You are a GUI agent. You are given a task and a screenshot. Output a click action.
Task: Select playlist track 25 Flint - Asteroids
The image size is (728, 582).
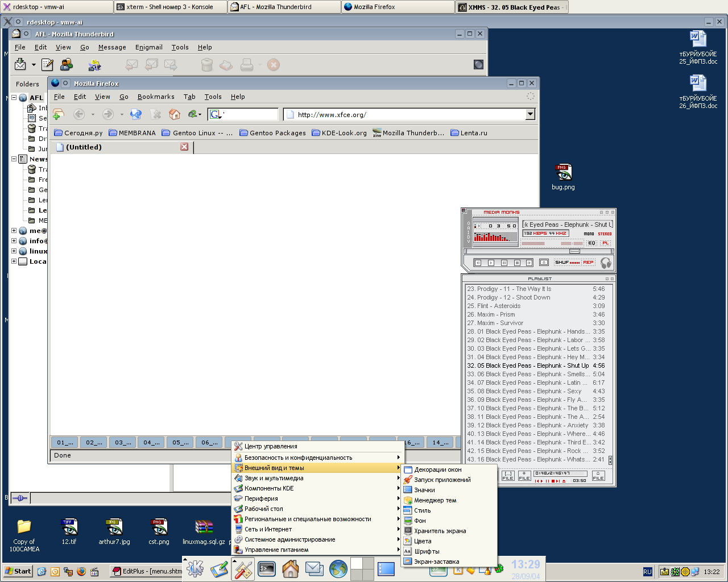tap(536, 306)
